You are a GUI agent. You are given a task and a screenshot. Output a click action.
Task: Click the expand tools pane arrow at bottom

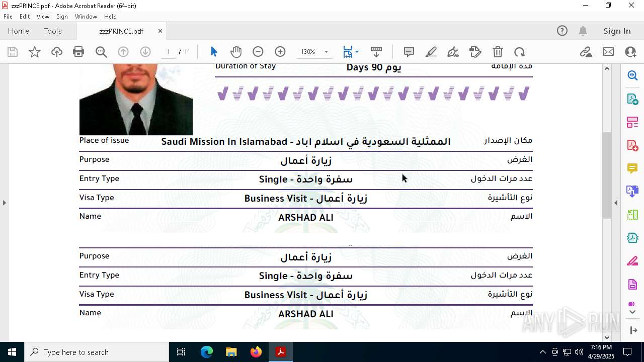(x=633, y=330)
